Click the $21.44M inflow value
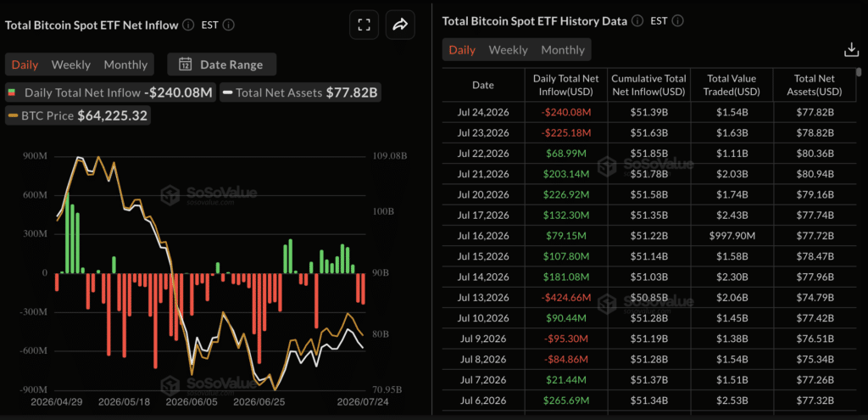 coord(565,379)
